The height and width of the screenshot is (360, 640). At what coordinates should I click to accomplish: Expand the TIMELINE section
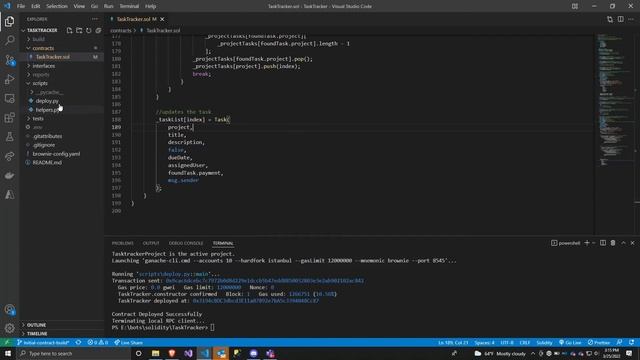[x=37, y=333]
